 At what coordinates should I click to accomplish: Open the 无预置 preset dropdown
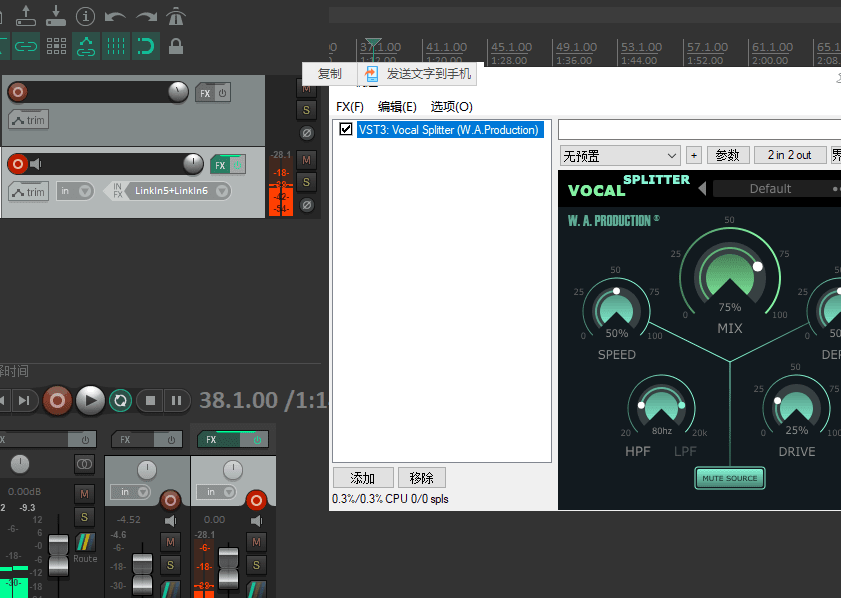click(620, 156)
